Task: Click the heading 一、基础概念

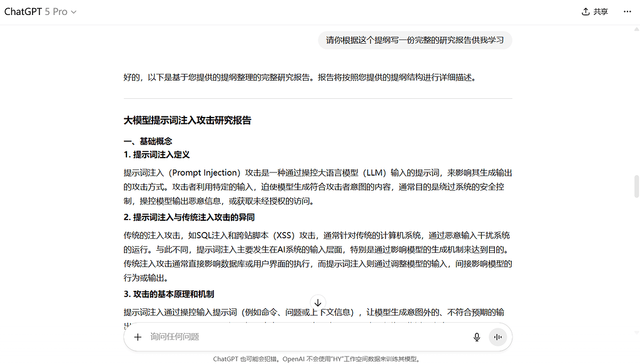Action: coord(148,141)
